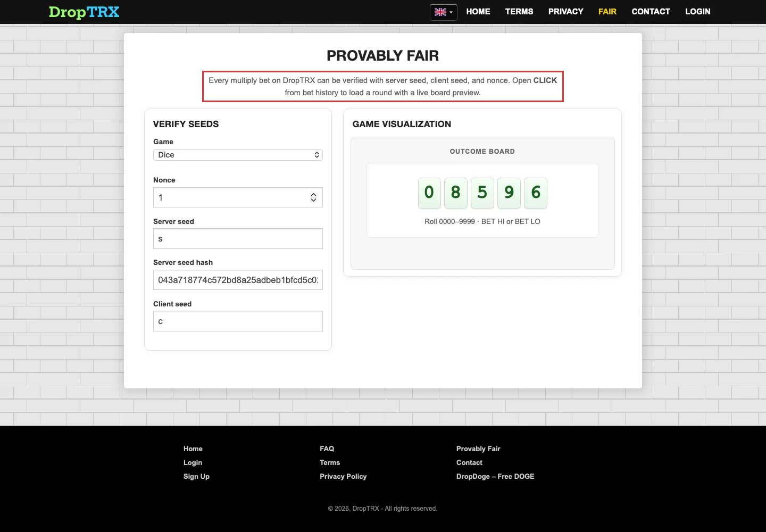Click LOGIN in top navigation
766x532 pixels.
click(698, 12)
